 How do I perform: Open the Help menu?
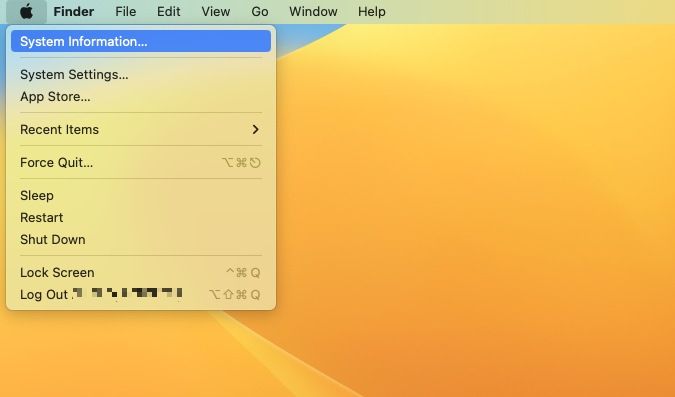pos(372,12)
